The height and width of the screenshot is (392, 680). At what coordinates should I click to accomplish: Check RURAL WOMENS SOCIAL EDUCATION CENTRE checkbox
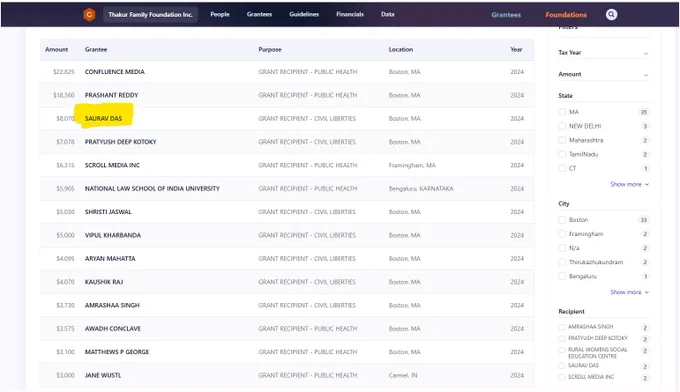562,350
